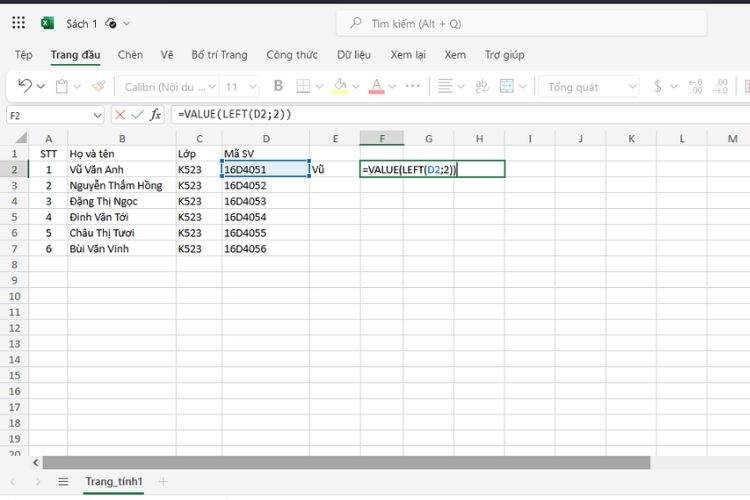The width and height of the screenshot is (750, 500).
Task: Select the Format Painter brush
Action: coord(97,86)
